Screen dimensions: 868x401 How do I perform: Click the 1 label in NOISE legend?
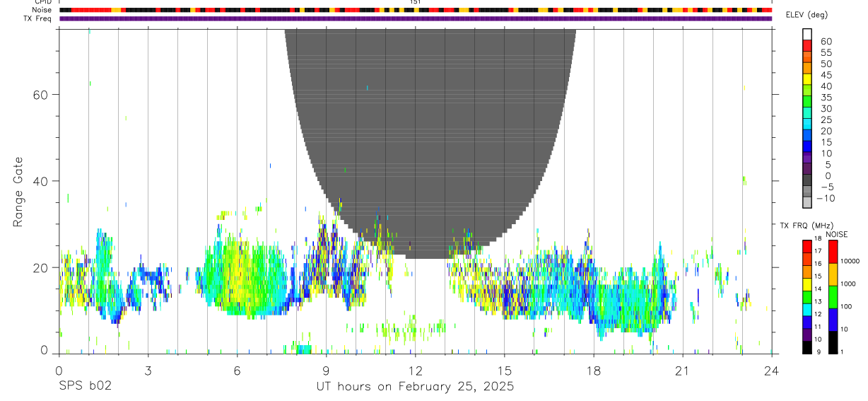842,351
